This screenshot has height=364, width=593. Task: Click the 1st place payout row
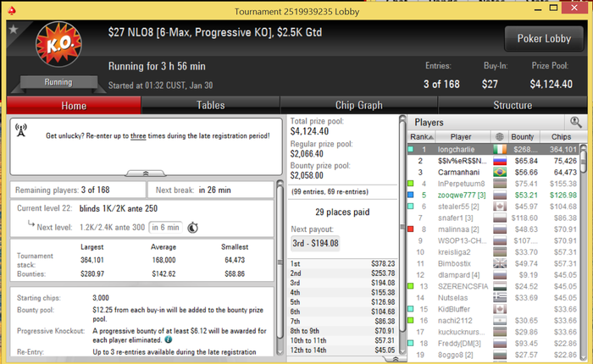coord(342,263)
